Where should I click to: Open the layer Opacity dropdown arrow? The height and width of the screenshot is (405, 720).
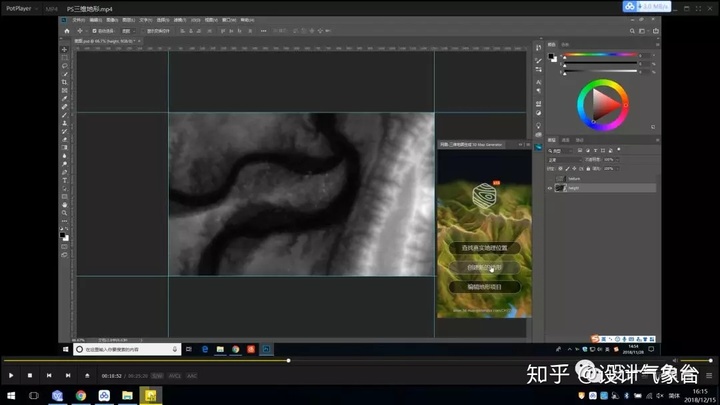pyautogui.click(x=617, y=160)
